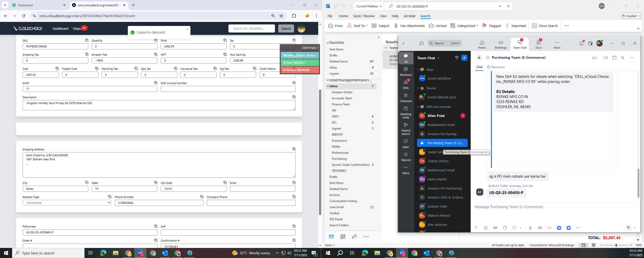Open Mentions in Zoom sidebar

pos(406,71)
